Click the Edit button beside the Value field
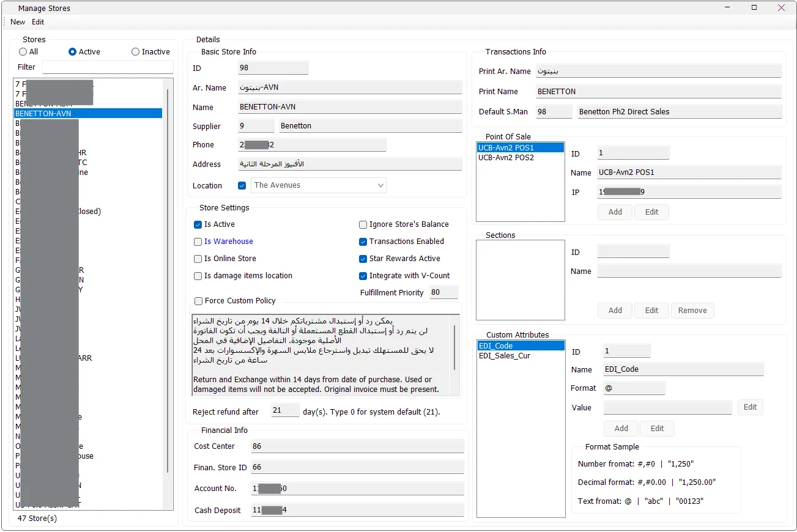Image resolution: width=797 pixels, height=532 pixels. click(x=751, y=407)
